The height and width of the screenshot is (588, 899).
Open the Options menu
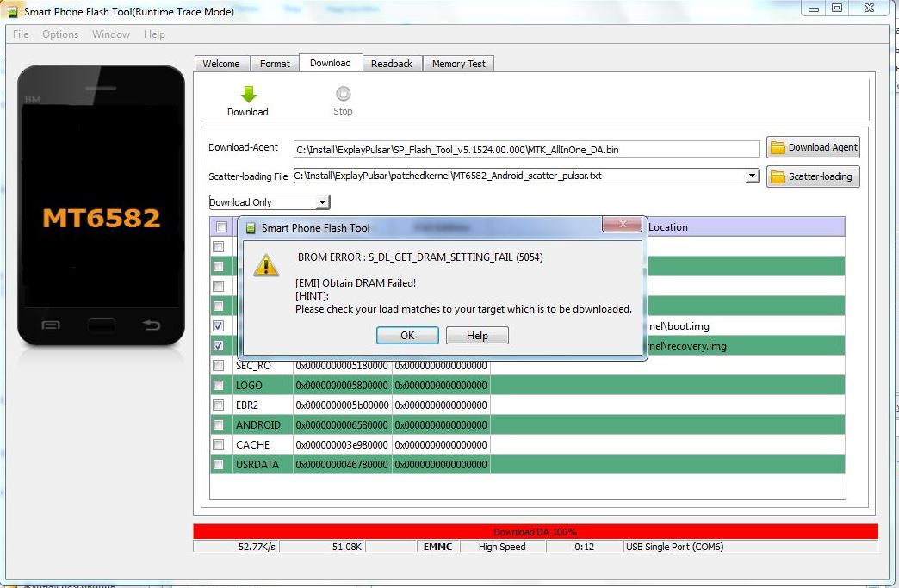[x=60, y=34]
